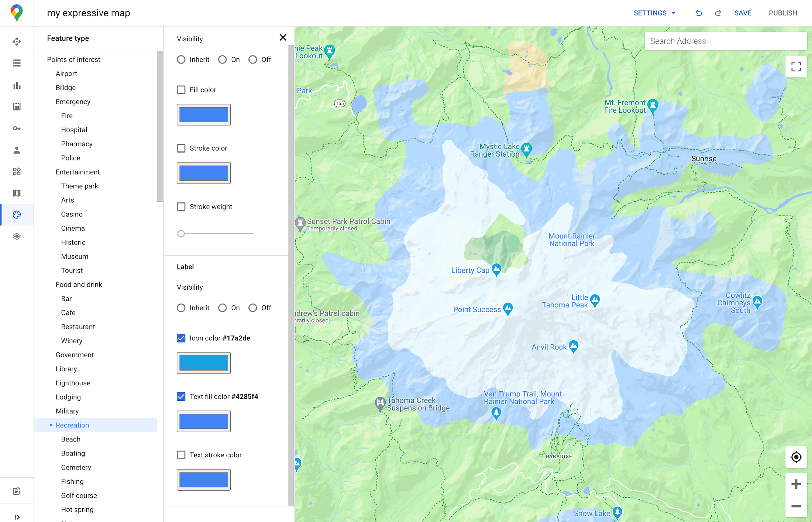The image size is (812, 522).
Task: Expand the Emergency feature type tree item
Action: point(73,101)
